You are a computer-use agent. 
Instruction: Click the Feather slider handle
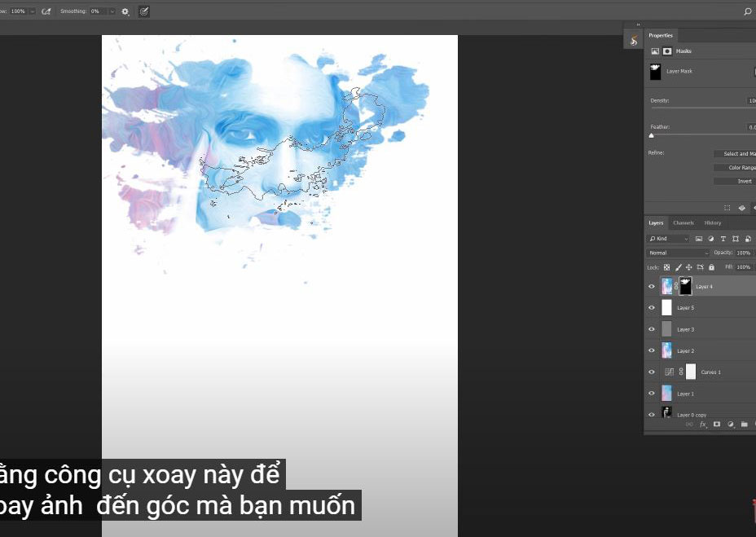(652, 136)
